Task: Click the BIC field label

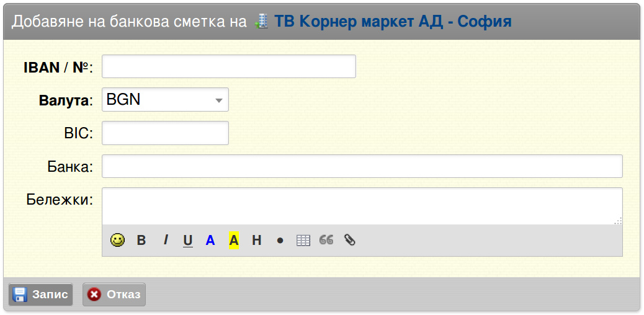Action: click(78, 133)
